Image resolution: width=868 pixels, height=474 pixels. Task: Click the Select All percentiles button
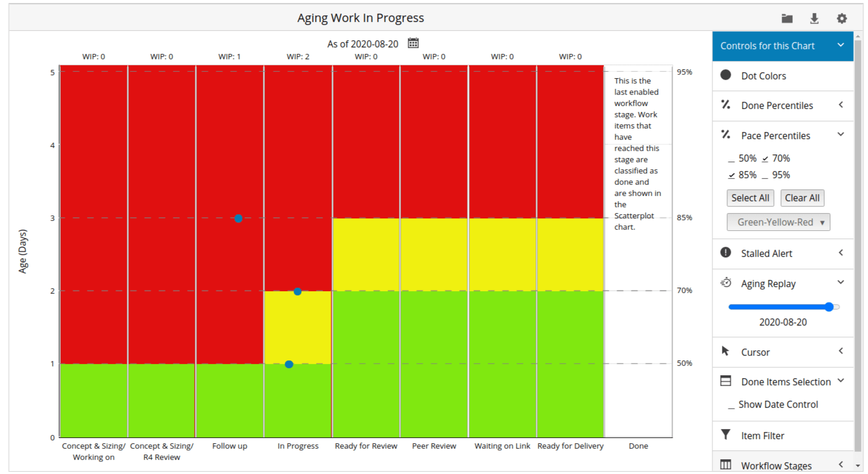click(750, 198)
